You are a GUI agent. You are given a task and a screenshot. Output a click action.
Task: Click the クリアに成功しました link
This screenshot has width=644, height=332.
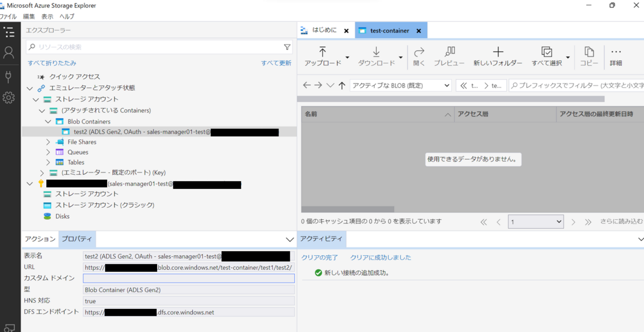pos(380,257)
